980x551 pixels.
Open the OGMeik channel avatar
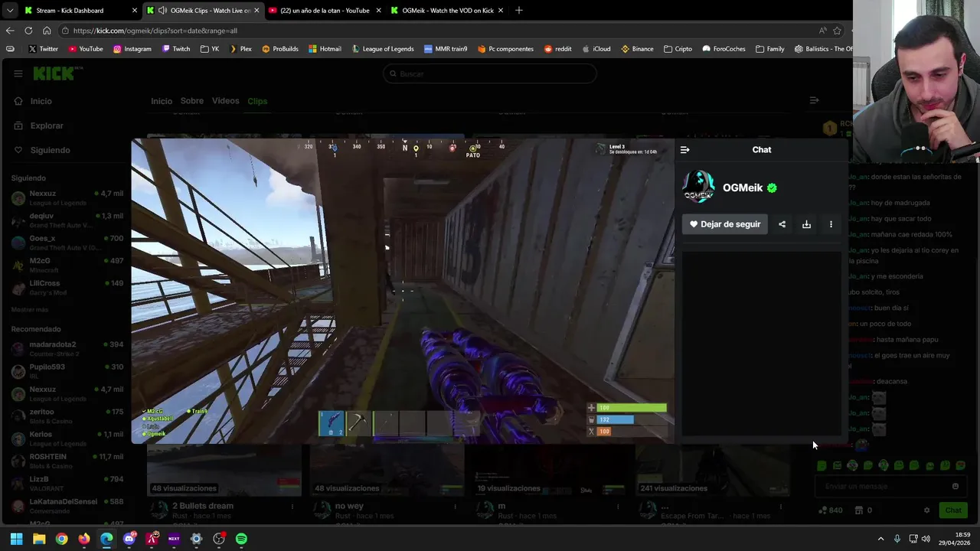(698, 187)
